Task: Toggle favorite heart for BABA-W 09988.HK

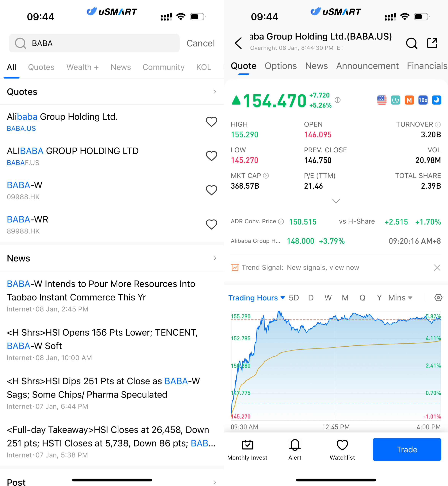Action: pos(211,190)
